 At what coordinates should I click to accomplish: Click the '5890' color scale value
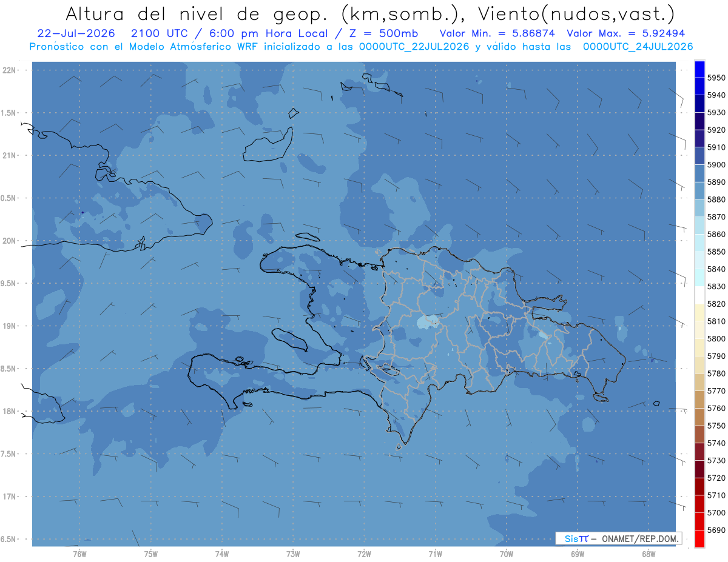point(716,182)
